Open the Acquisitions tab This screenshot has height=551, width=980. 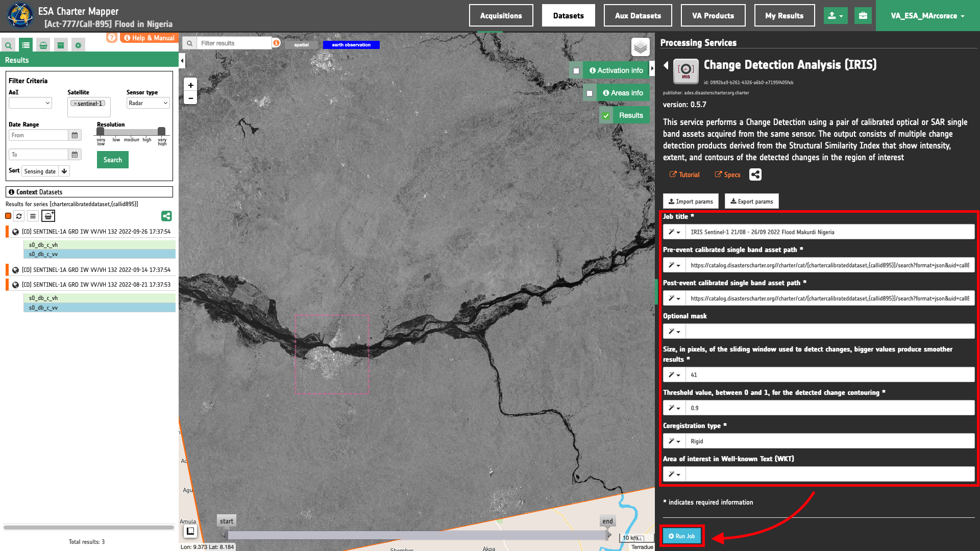[x=501, y=16]
